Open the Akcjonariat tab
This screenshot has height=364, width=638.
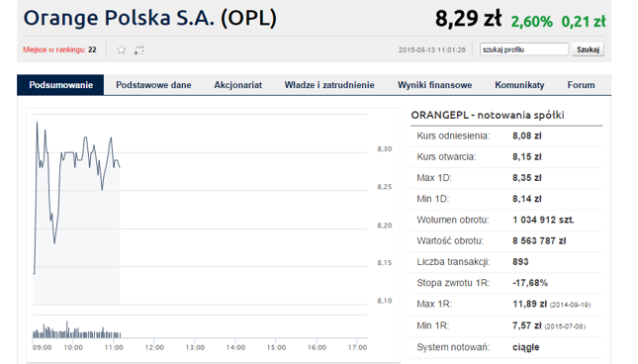[238, 85]
